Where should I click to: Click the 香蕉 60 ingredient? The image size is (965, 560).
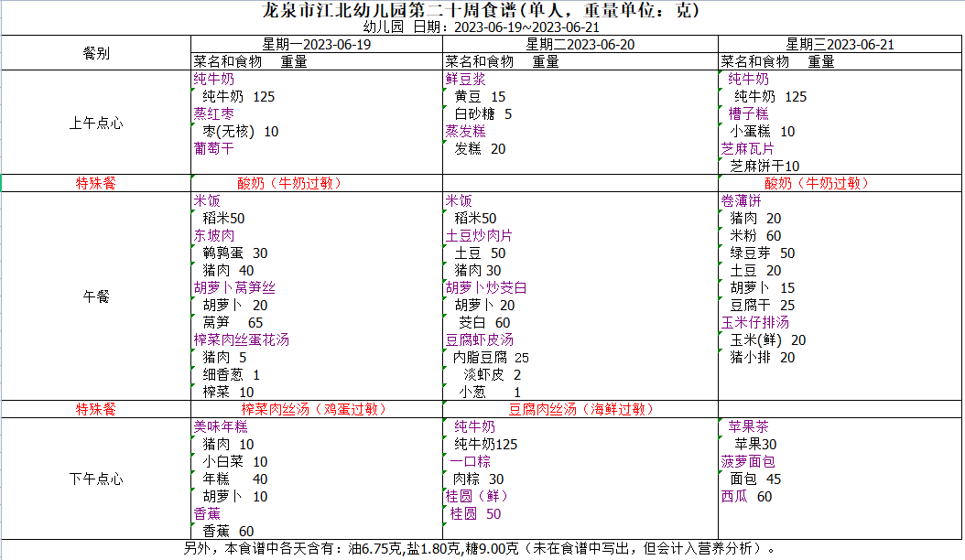coord(228,531)
